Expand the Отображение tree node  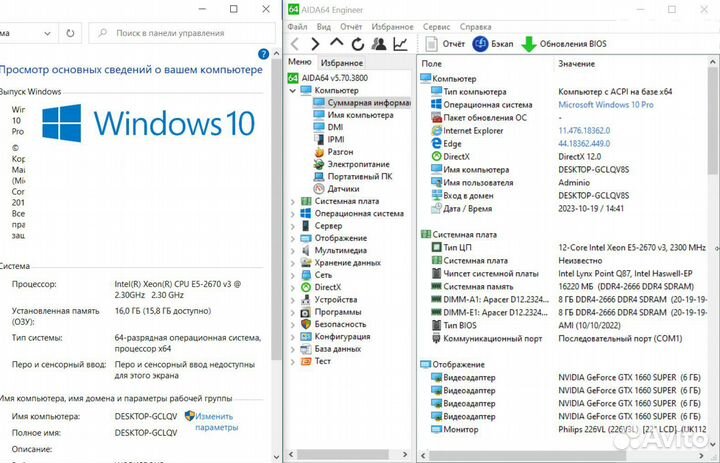pos(292,238)
